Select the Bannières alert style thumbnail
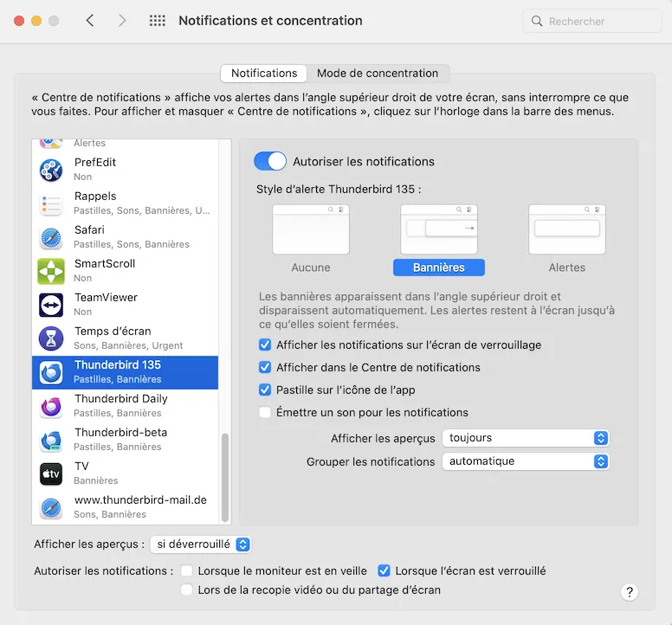The height and width of the screenshot is (625, 672). [439, 229]
